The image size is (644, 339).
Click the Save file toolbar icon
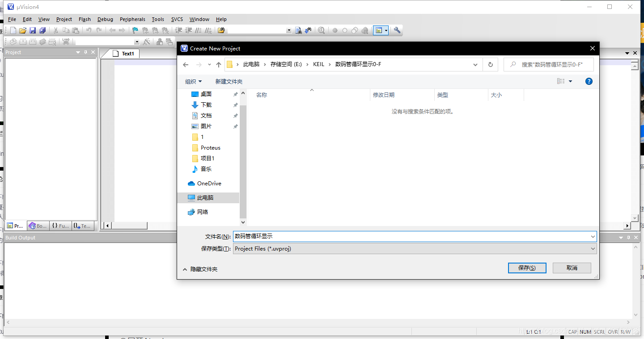(x=33, y=30)
